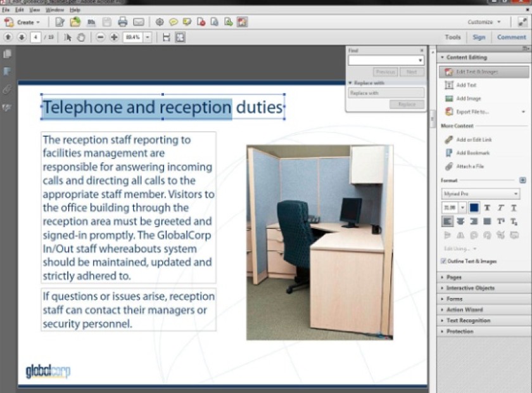Open the Comment pane tab
This screenshot has height=393, width=532.
(511, 37)
